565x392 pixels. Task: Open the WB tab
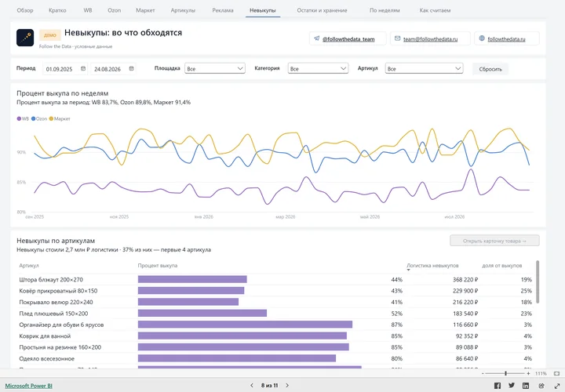coord(88,10)
